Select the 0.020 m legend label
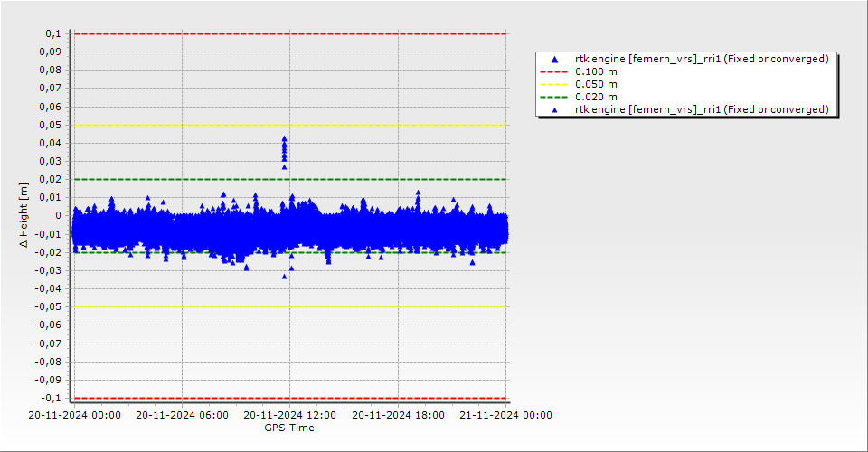The width and height of the screenshot is (868, 452). 597,97
